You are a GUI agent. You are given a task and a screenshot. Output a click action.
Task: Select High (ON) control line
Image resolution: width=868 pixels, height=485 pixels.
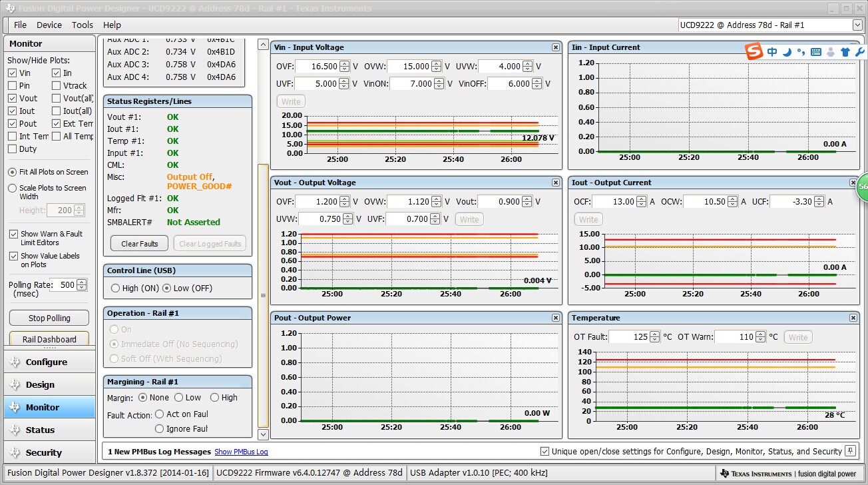coord(116,288)
